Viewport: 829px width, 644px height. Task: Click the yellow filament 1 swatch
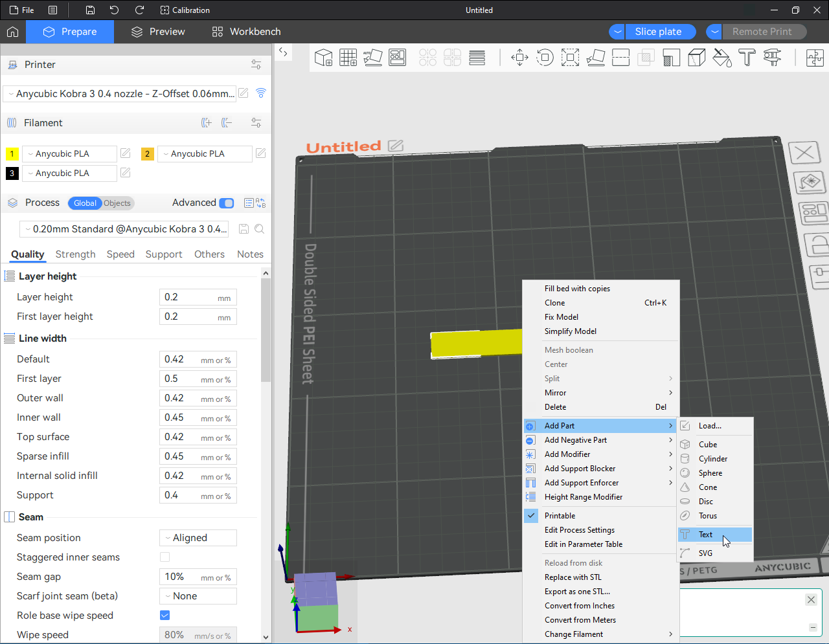[x=12, y=154]
